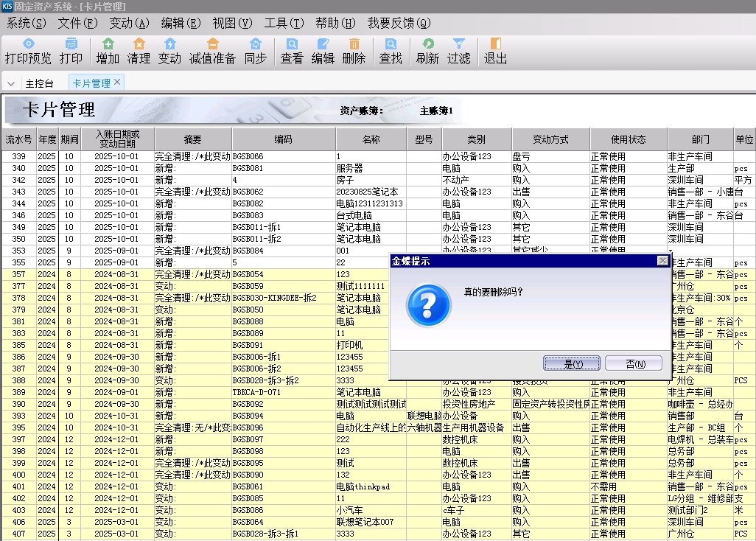
Task: Confirm deletion with 是(Y)
Action: pyautogui.click(x=572, y=363)
